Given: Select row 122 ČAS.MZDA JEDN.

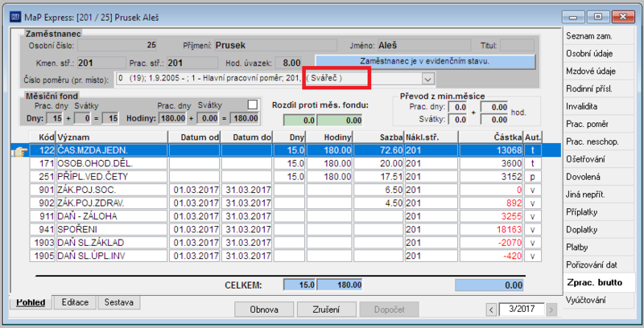Looking at the screenshot, I should (x=286, y=150).
